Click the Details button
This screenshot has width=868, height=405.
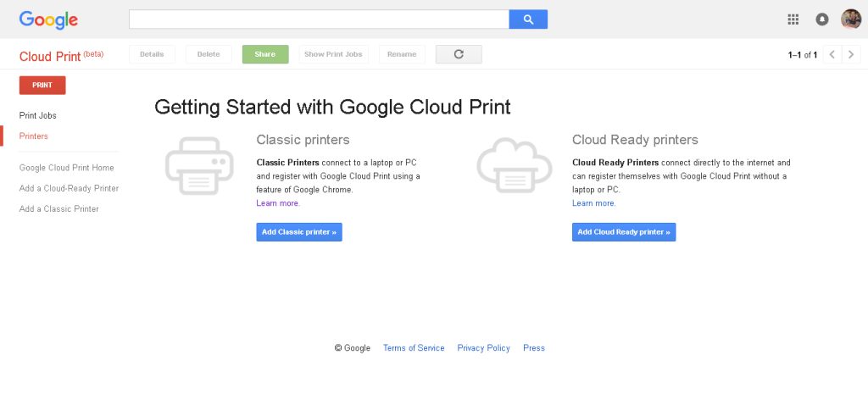click(152, 54)
